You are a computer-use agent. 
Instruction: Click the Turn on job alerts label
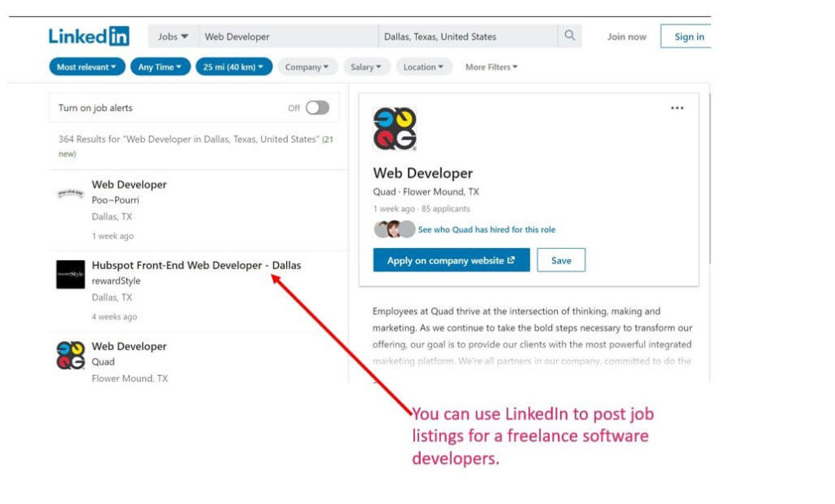pos(95,108)
